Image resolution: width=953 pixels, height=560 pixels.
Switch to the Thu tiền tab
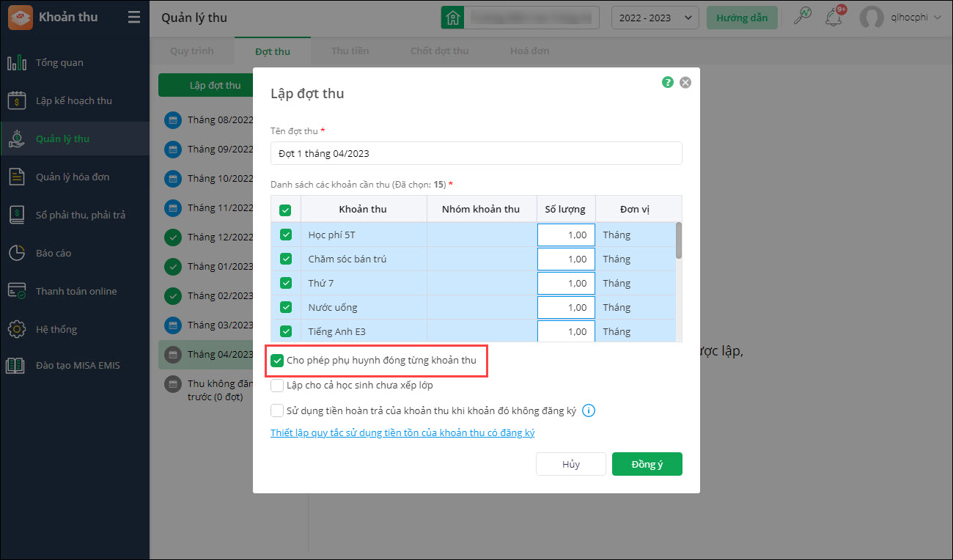350,51
